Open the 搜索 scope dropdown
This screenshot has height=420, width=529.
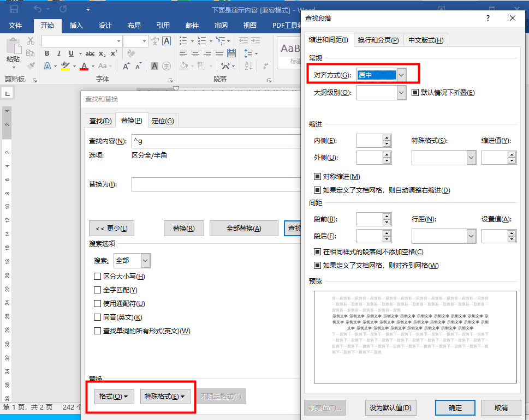click(x=132, y=260)
